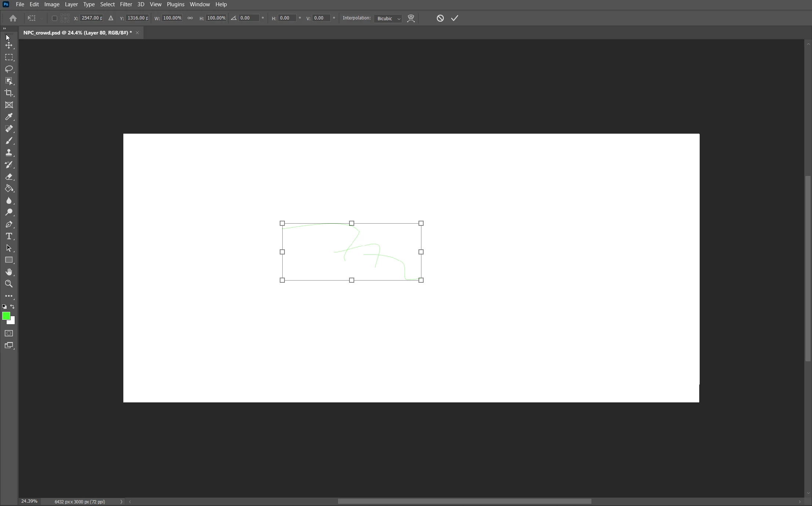The height and width of the screenshot is (506, 812).
Task: Select the Eraser tool
Action: [9, 177]
